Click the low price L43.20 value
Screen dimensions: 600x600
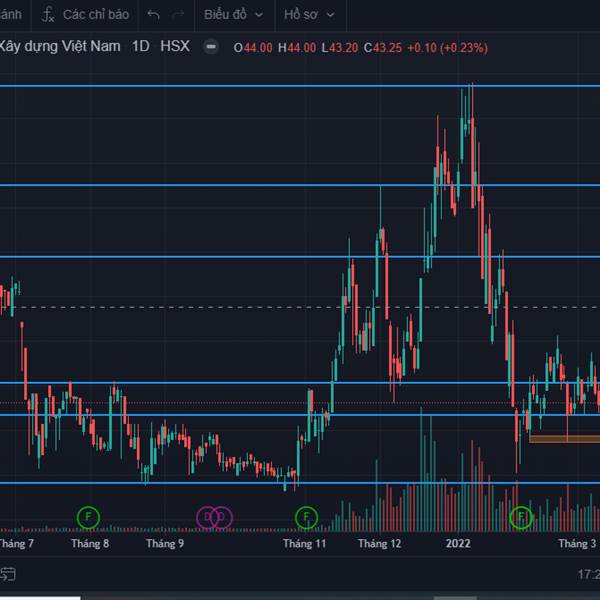point(340,48)
